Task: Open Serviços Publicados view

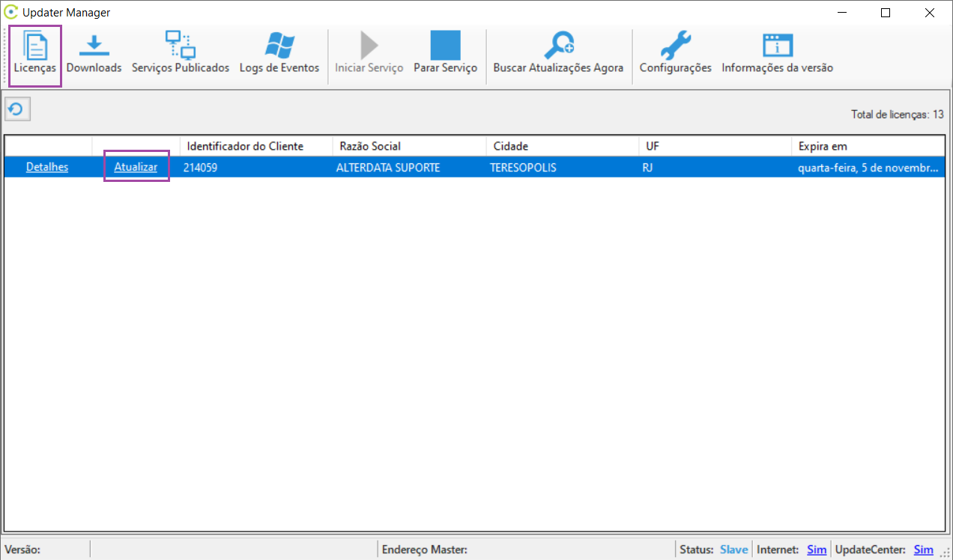Action: (x=181, y=55)
